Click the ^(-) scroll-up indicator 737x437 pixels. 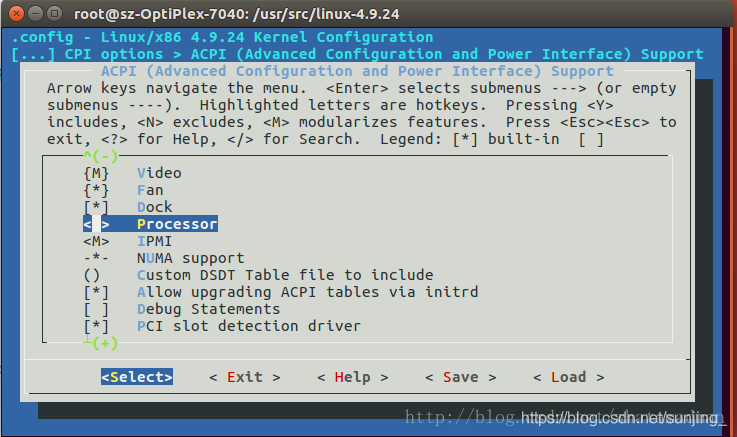101,156
